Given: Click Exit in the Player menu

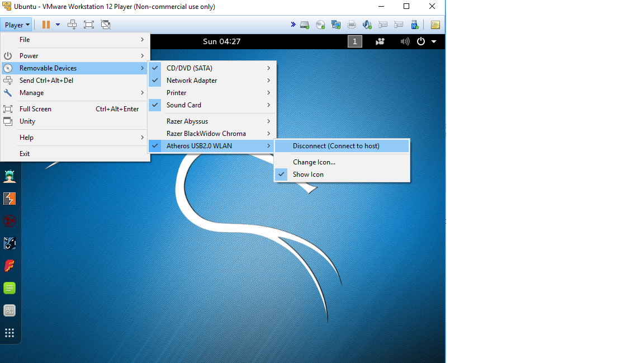Looking at the screenshot, I should [75, 154].
